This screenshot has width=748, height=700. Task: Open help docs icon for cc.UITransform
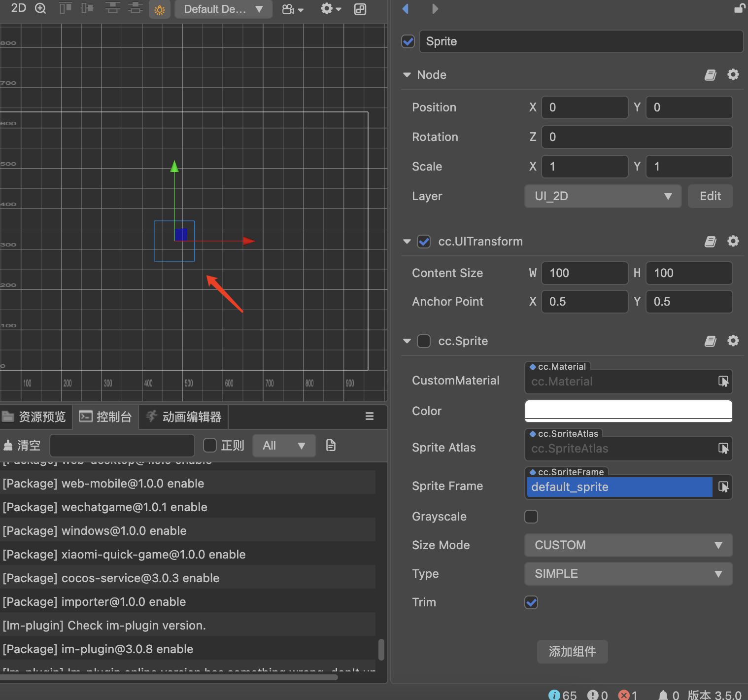[x=710, y=242]
